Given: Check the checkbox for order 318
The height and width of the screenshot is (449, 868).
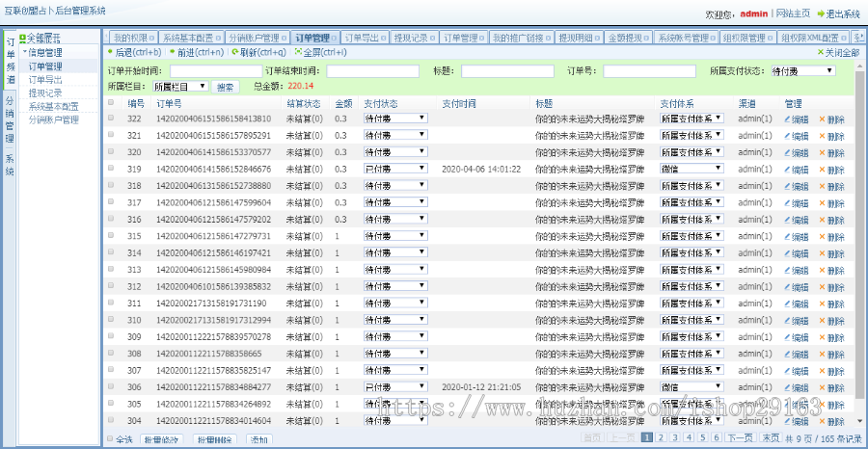Looking at the screenshot, I should click(111, 185).
